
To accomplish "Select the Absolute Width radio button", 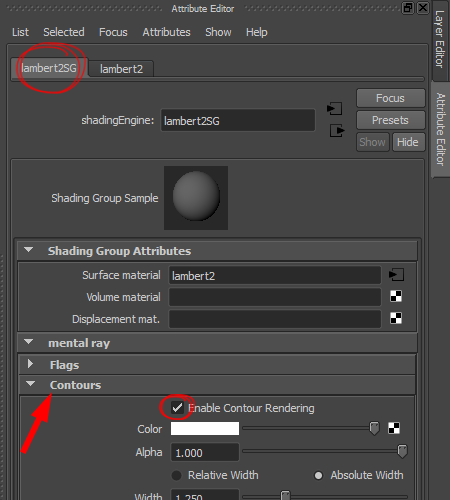I will pos(318,475).
